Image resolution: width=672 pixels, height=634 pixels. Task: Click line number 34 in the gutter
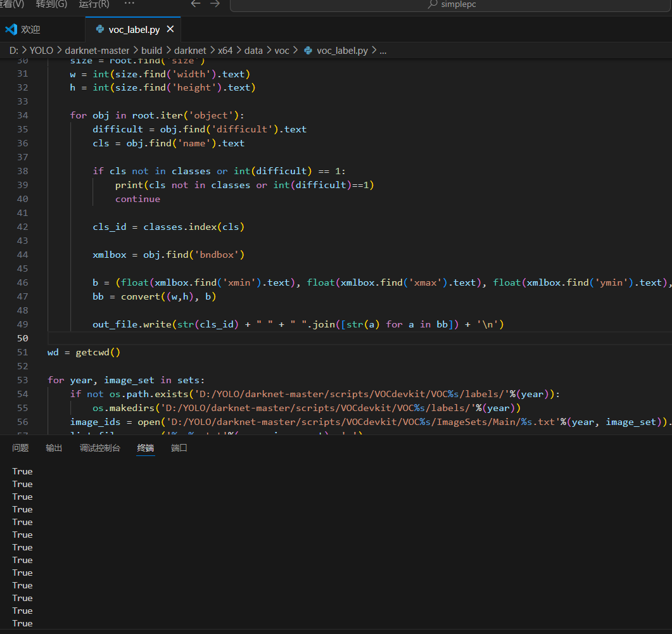tap(23, 115)
